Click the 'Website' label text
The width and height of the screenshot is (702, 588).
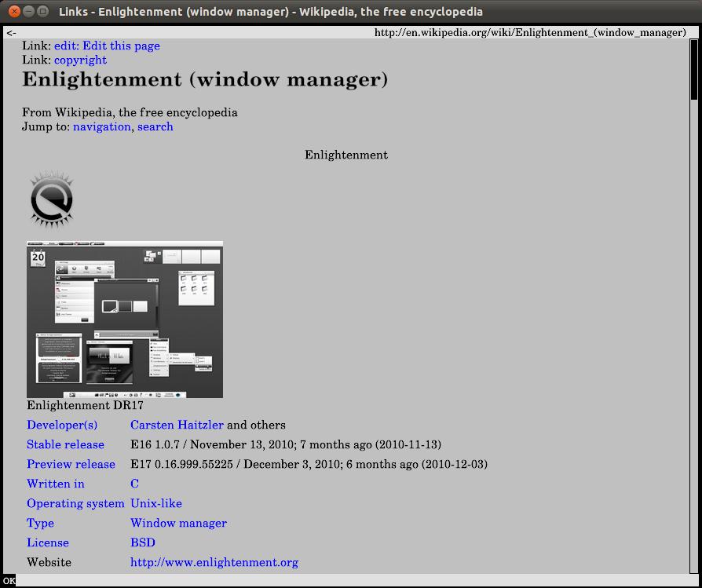[x=49, y=563]
